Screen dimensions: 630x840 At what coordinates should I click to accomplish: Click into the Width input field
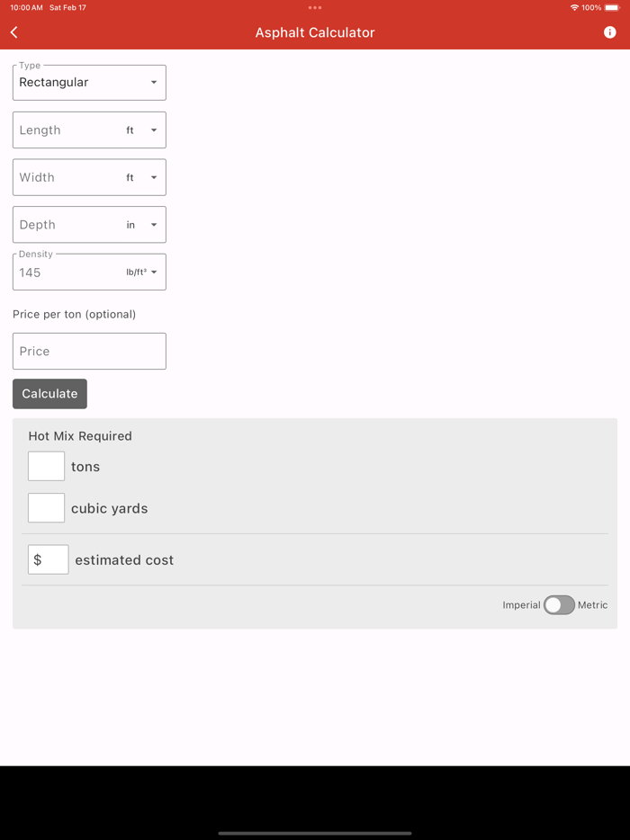[x=63, y=177]
